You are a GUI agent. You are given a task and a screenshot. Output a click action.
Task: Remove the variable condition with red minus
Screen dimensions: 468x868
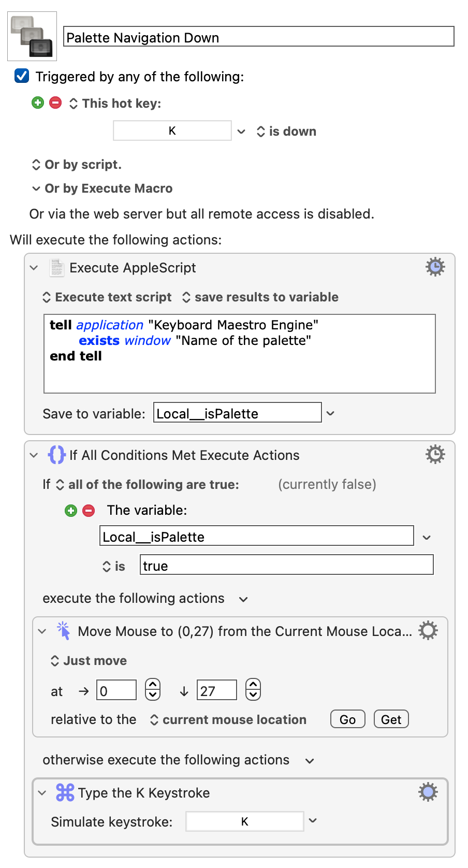click(x=89, y=511)
